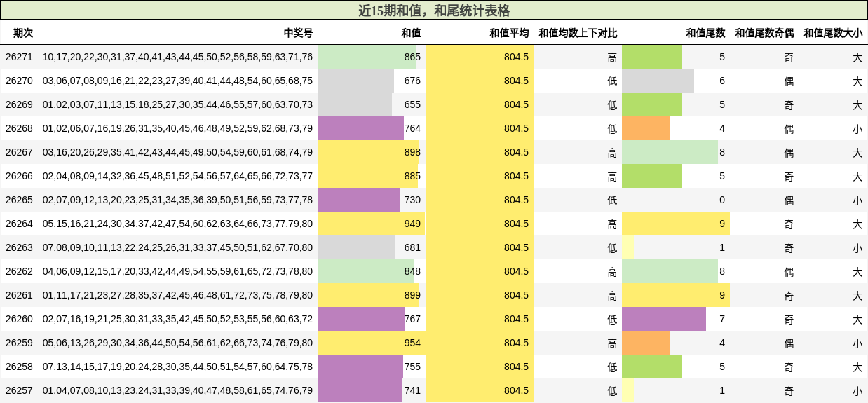This screenshot has height=403, width=868.
Task: Select winning numbers starting 02,07,16,19,21
Action: (177, 319)
